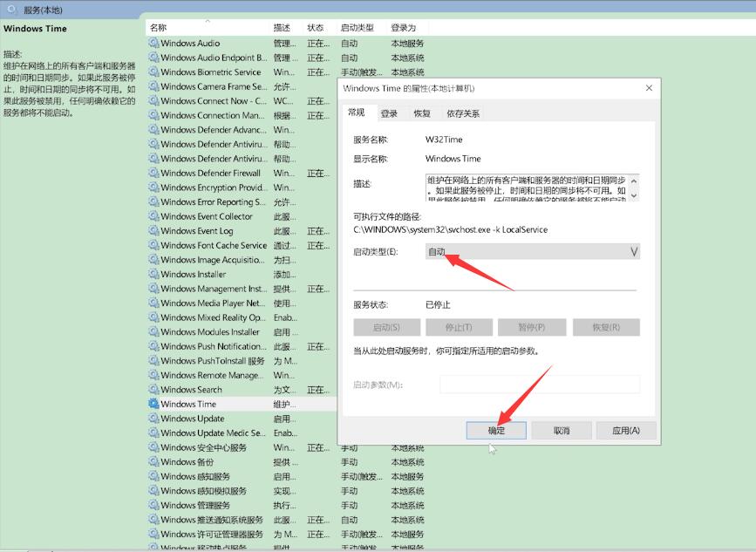Click the gear icon next to Windows Event Collector

tap(153, 216)
